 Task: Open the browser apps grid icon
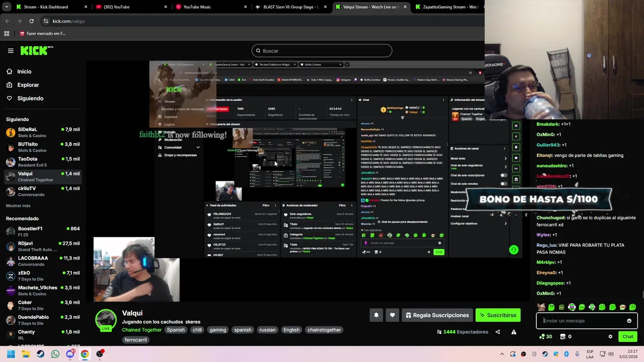click(7, 34)
